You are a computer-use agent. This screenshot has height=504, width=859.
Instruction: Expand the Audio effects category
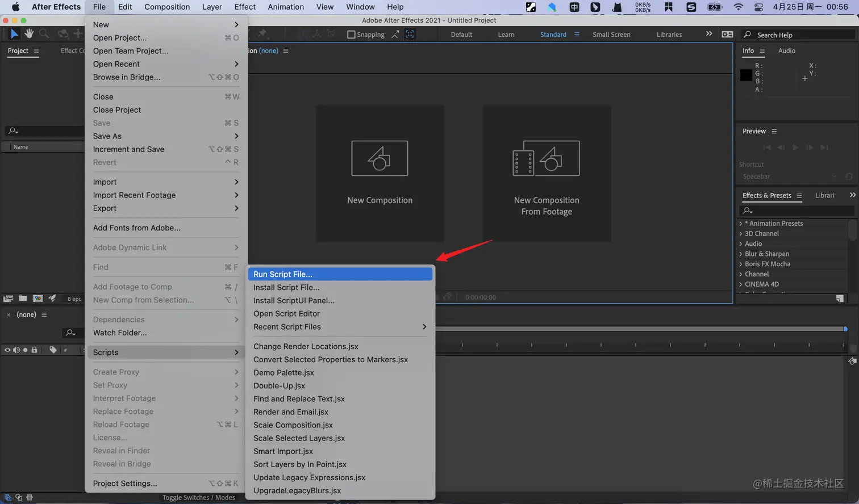(x=741, y=244)
